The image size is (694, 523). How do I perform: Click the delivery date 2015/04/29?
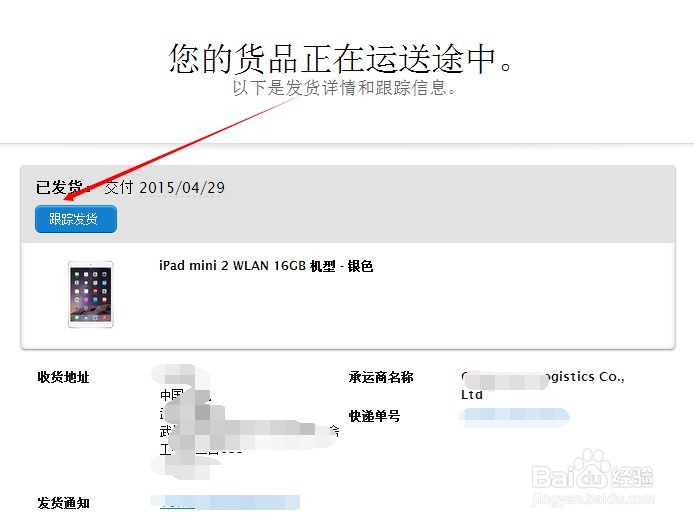[182, 188]
